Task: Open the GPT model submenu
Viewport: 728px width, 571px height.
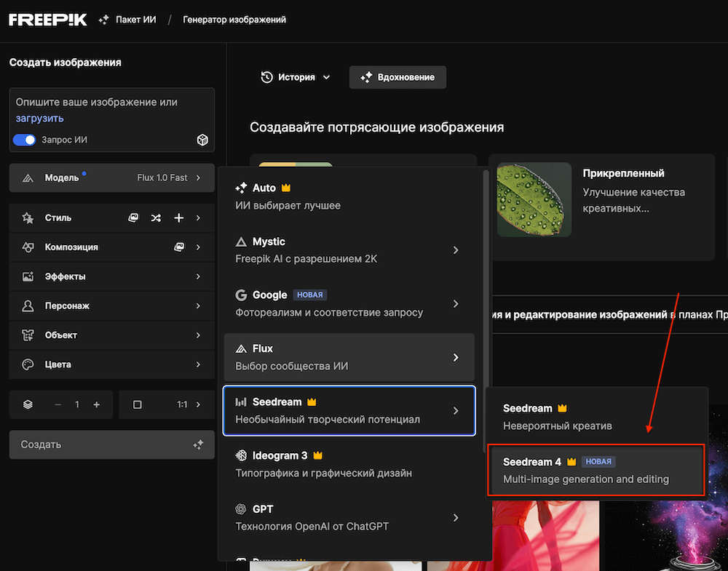Action: coord(349,518)
